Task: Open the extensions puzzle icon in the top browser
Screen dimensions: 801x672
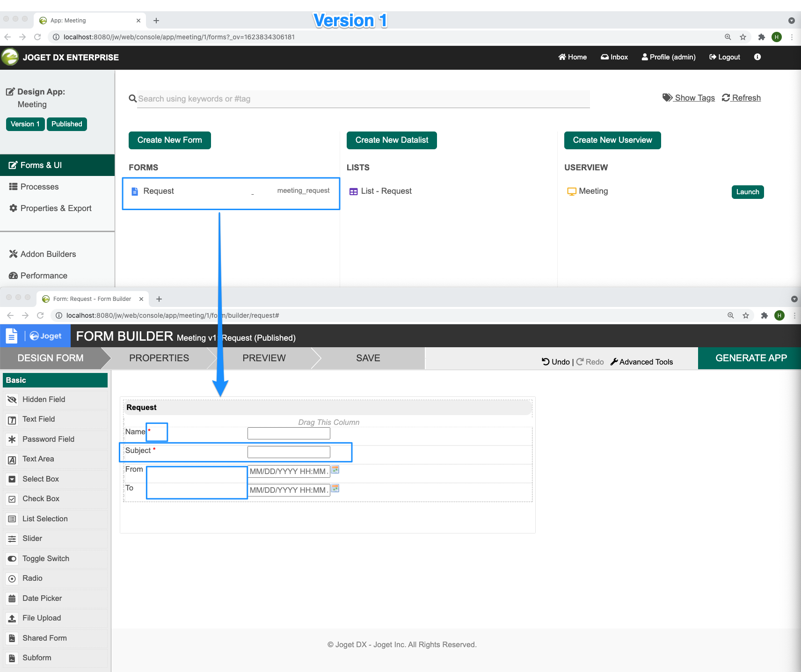Action: click(x=762, y=37)
